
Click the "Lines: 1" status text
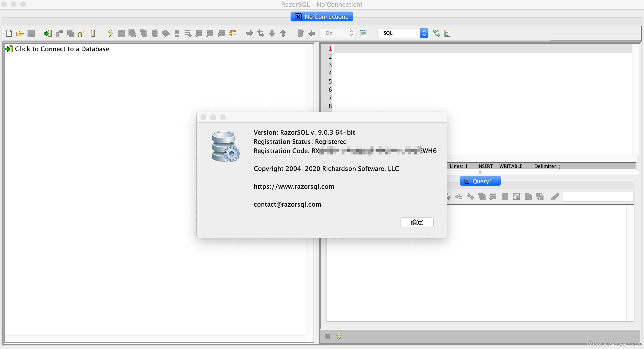(x=458, y=166)
